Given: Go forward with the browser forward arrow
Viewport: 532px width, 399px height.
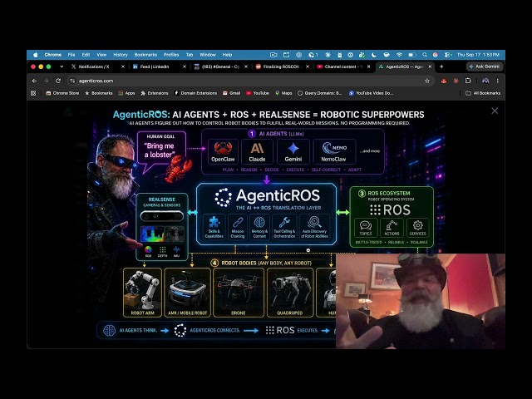Looking at the screenshot, I should click(x=47, y=81).
